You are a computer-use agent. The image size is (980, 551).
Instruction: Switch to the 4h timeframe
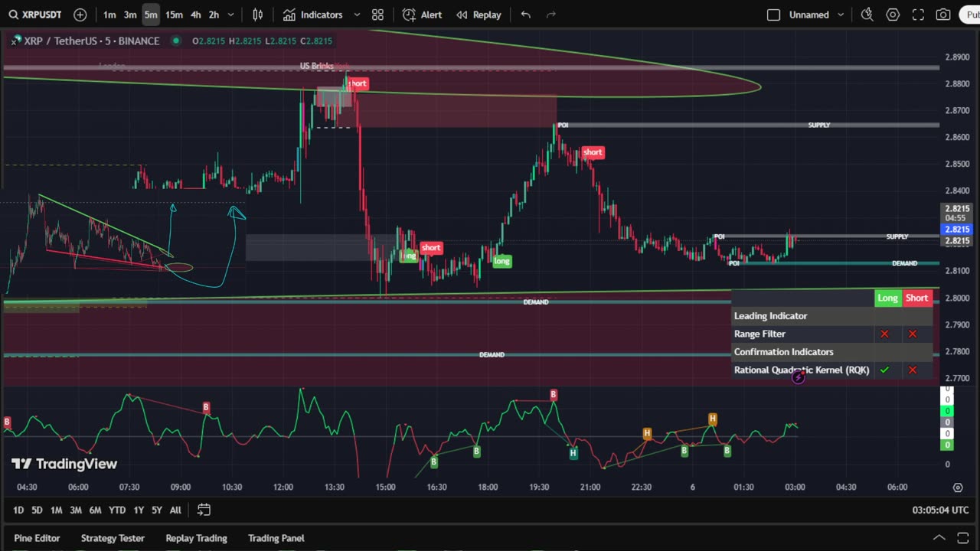click(196, 15)
